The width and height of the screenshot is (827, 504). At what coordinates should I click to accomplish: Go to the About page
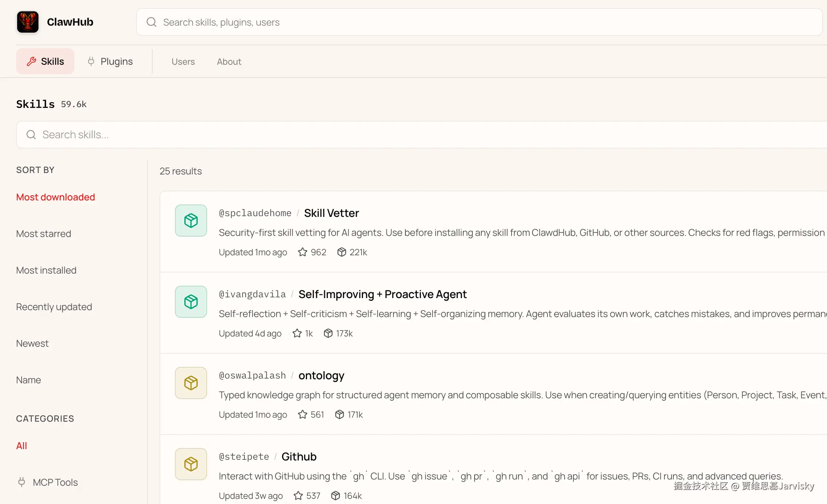click(x=229, y=62)
